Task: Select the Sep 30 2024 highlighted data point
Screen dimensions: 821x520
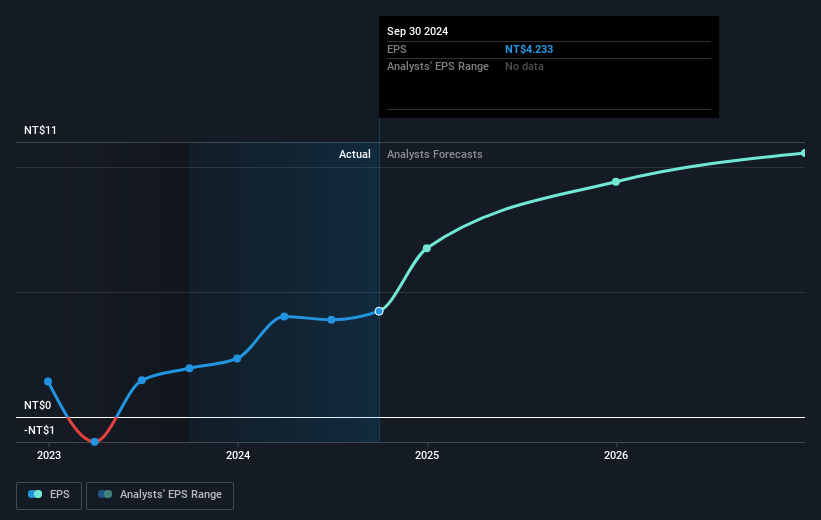Action: coord(379,311)
